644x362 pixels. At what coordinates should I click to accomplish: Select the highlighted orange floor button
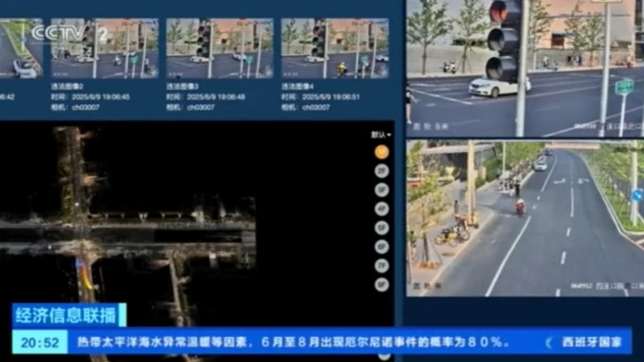[382, 152]
